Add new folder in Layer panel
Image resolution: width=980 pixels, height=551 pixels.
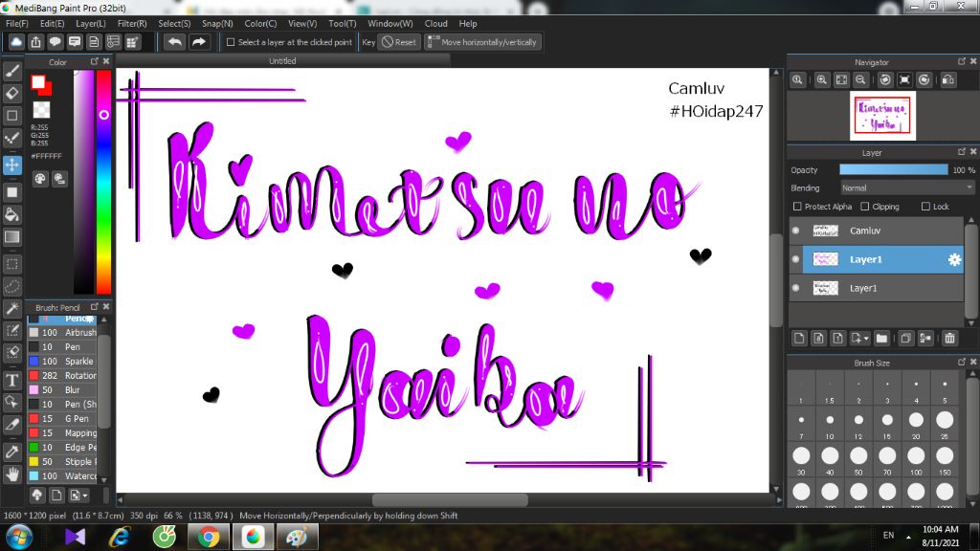tap(881, 338)
